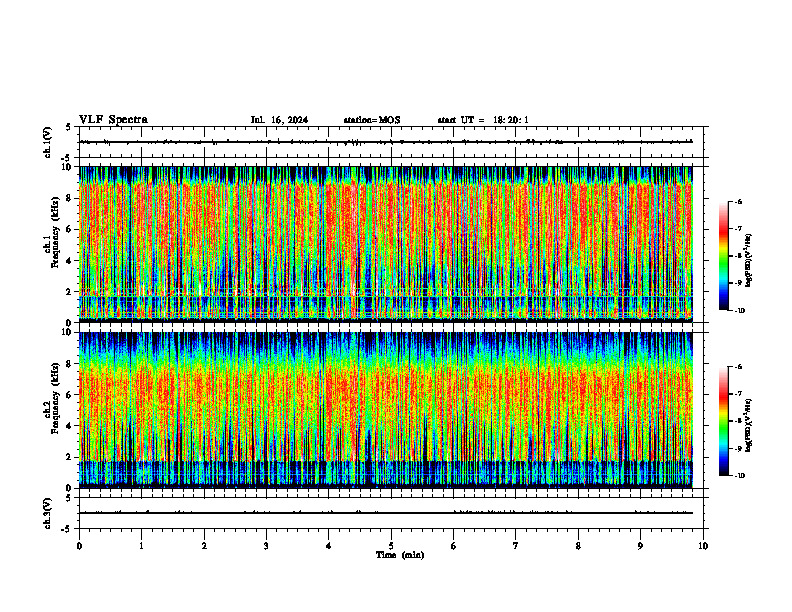Click the ch.1 color bar 'log(PSD)' label
The width and height of the screenshot is (792, 612).
pyautogui.click(x=749, y=261)
